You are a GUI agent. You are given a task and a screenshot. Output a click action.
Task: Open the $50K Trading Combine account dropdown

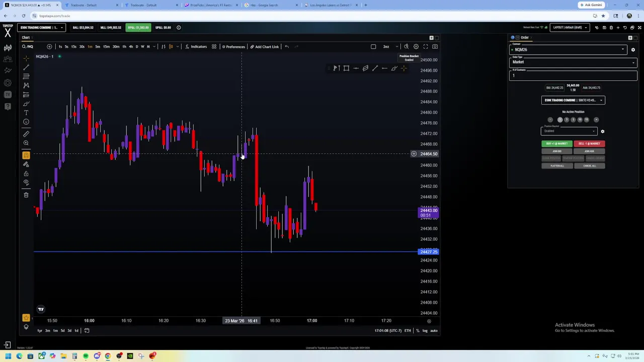[x=41, y=28]
